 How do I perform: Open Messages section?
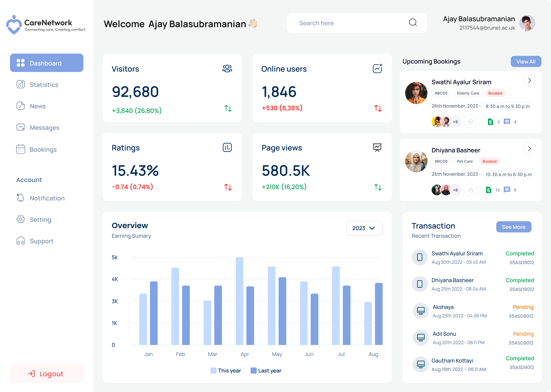[x=38, y=127]
